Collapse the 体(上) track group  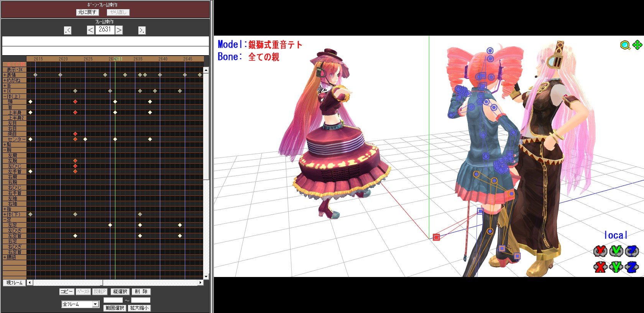(x=5, y=97)
